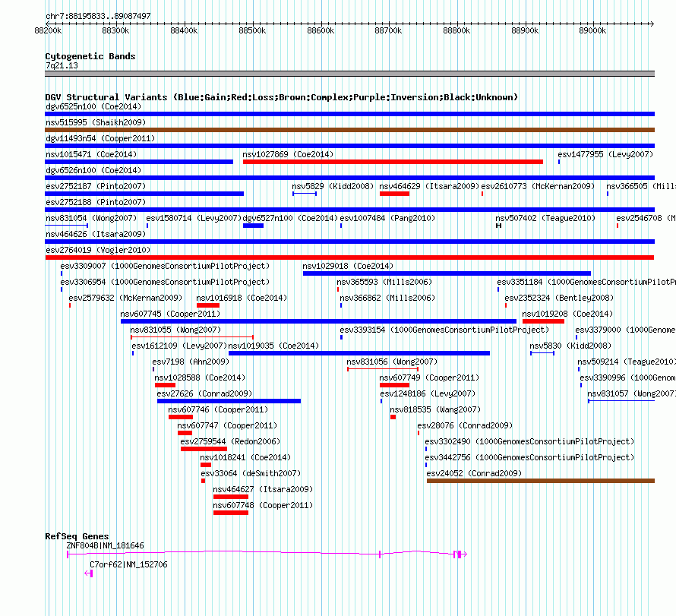Screen dimensions: 676x616
Task: Select the nsv515995 (Shaikh2009) brown complex bar
Action: pos(349,130)
